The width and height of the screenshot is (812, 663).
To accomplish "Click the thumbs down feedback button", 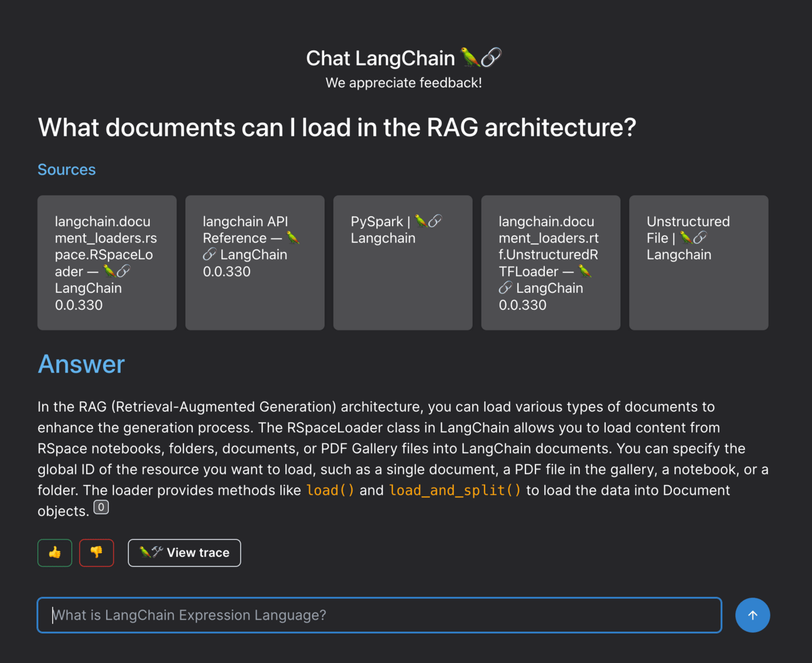I will (x=97, y=553).
